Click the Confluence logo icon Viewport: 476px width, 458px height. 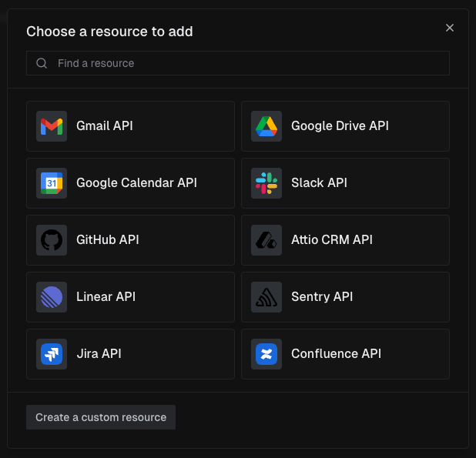coord(266,354)
